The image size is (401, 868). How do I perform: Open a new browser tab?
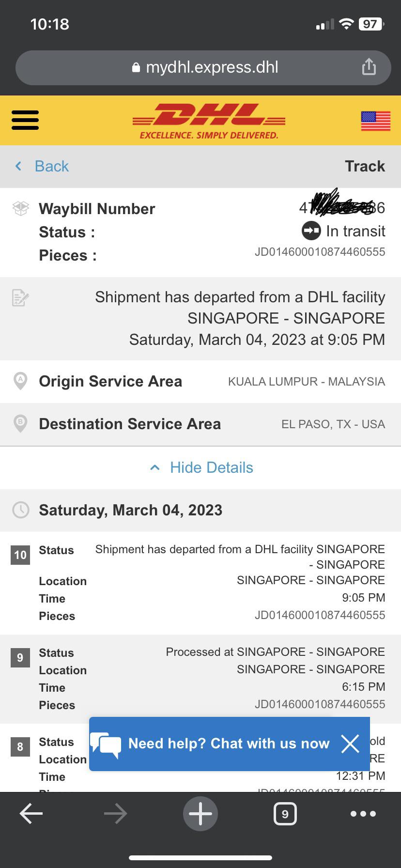pyautogui.click(x=200, y=814)
